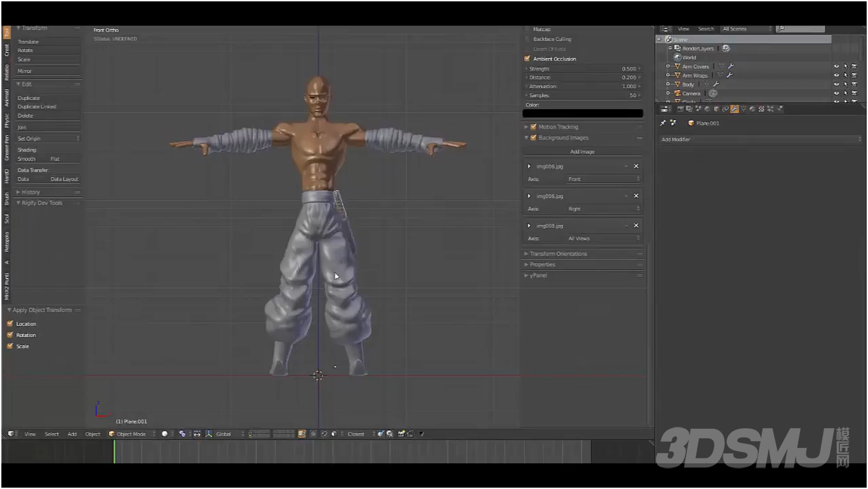Click the Camera data icon in outliner

pos(713,93)
